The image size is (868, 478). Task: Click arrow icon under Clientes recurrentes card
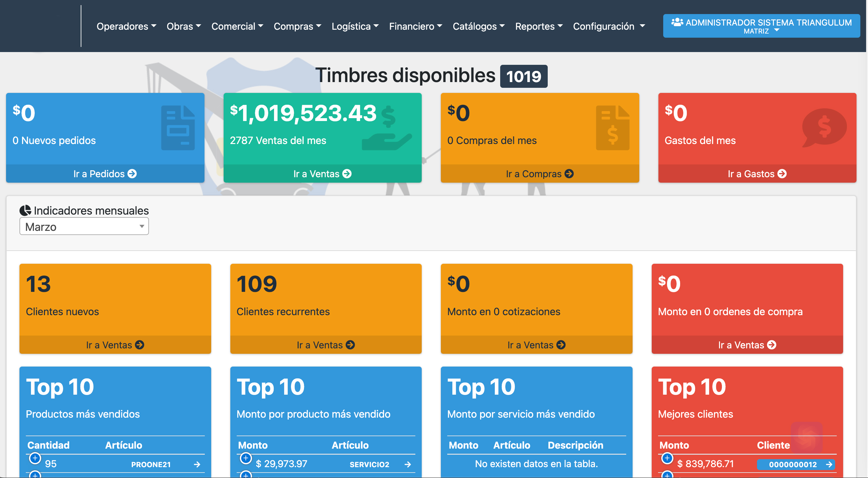(350, 345)
